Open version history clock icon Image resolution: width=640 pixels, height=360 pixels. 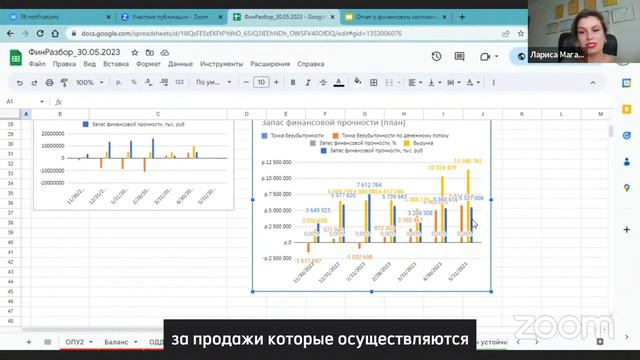(436, 56)
